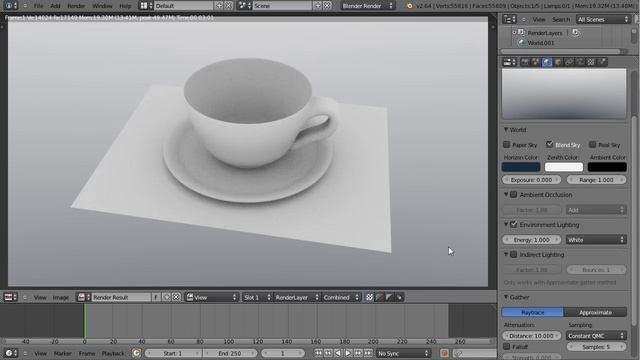Add a new scene
Image resolution: width=640 pixels, height=360 pixels.
click(318, 6)
